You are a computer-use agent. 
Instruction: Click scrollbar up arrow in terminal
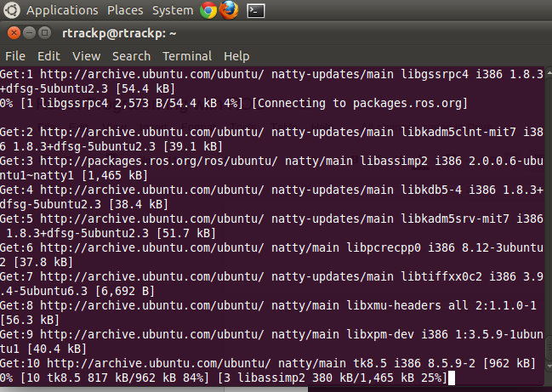pyautogui.click(x=549, y=73)
